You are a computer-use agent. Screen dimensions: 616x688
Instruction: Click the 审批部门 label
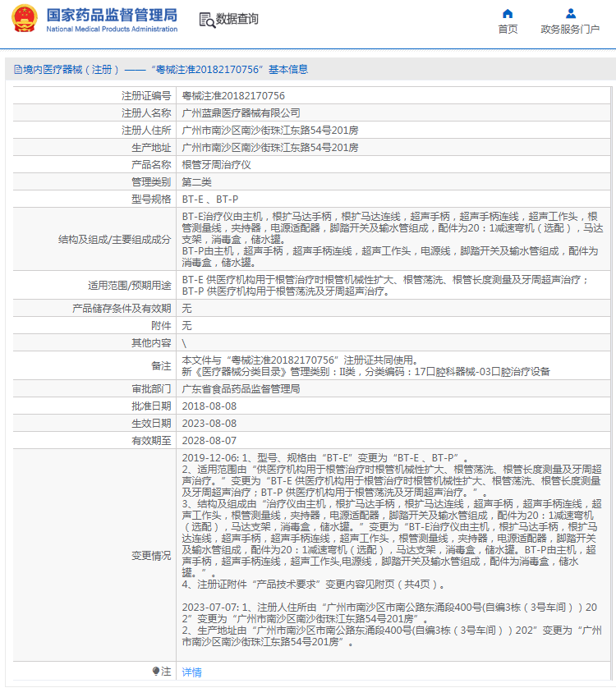(x=151, y=389)
